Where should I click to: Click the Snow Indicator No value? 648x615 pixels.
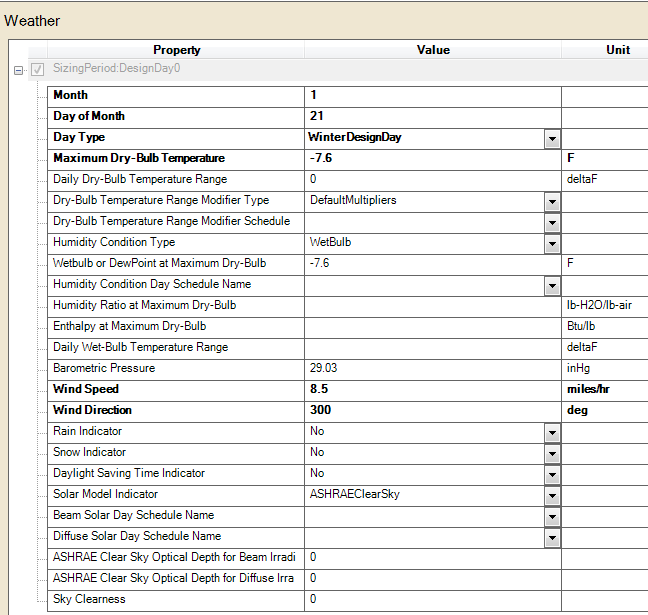tap(317, 452)
